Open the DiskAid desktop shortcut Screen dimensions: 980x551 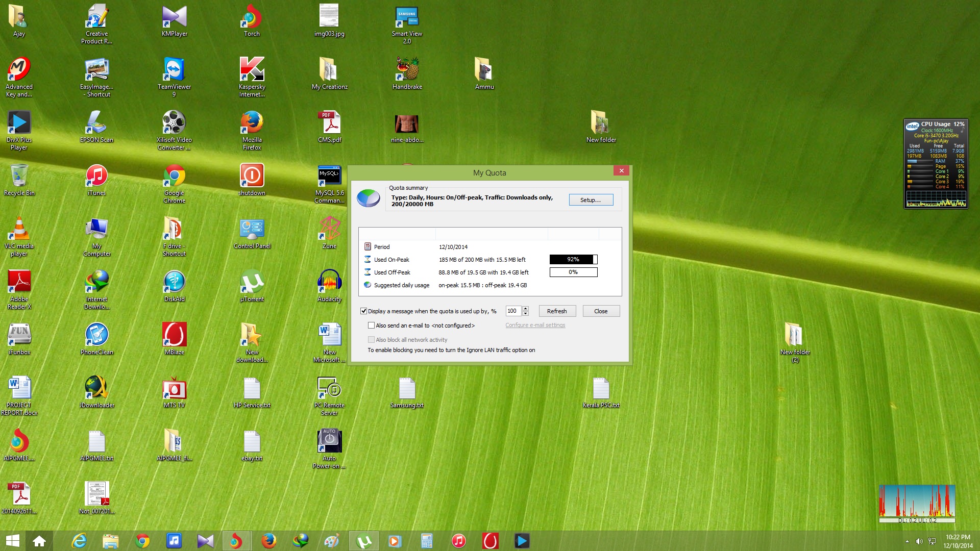(175, 286)
